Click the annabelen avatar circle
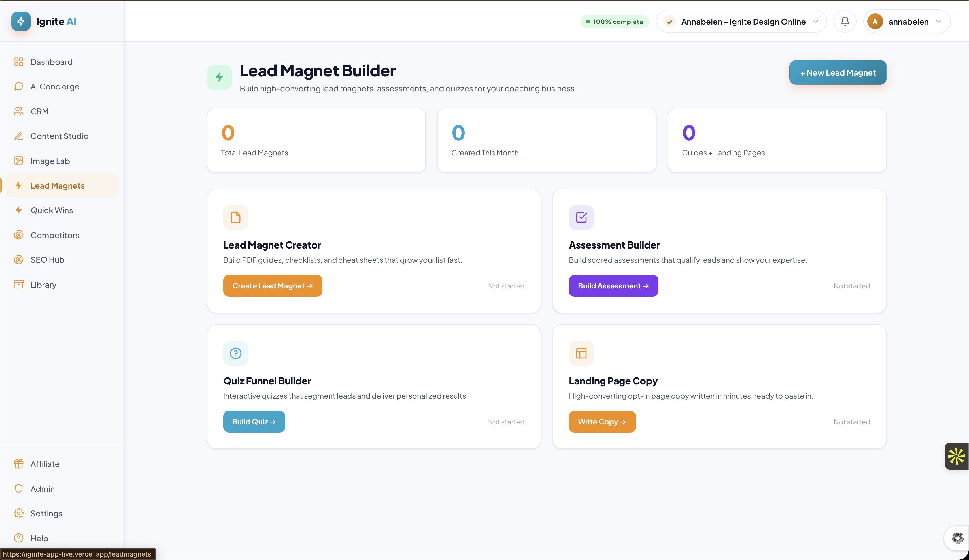 click(875, 22)
